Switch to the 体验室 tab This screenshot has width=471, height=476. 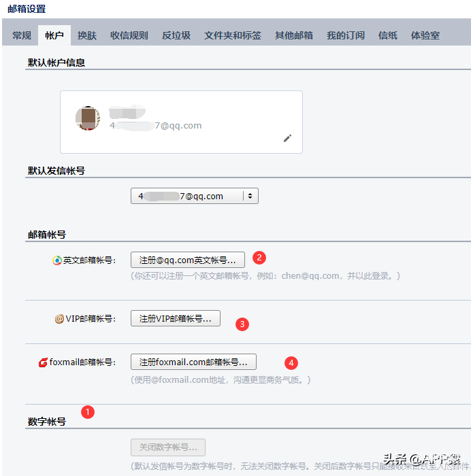pos(425,35)
